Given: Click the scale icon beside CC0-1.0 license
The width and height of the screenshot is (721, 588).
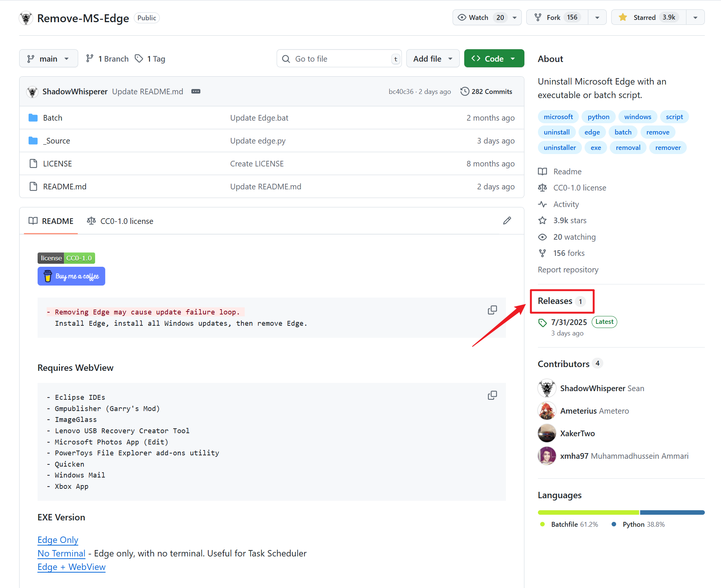Looking at the screenshot, I should click(x=542, y=188).
